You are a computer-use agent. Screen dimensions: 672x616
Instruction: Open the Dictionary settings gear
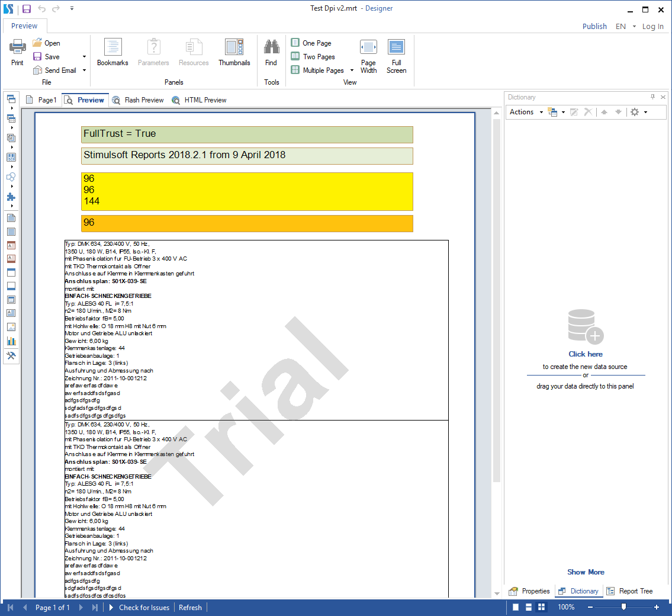coord(635,112)
